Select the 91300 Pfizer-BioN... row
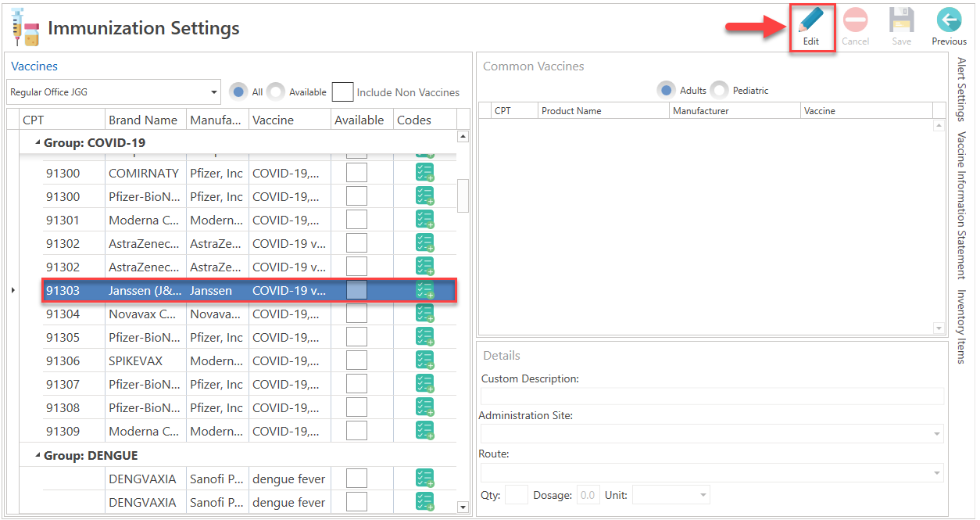Image resolution: width=980 pixels, height=520 pixels. click(249, 196)
